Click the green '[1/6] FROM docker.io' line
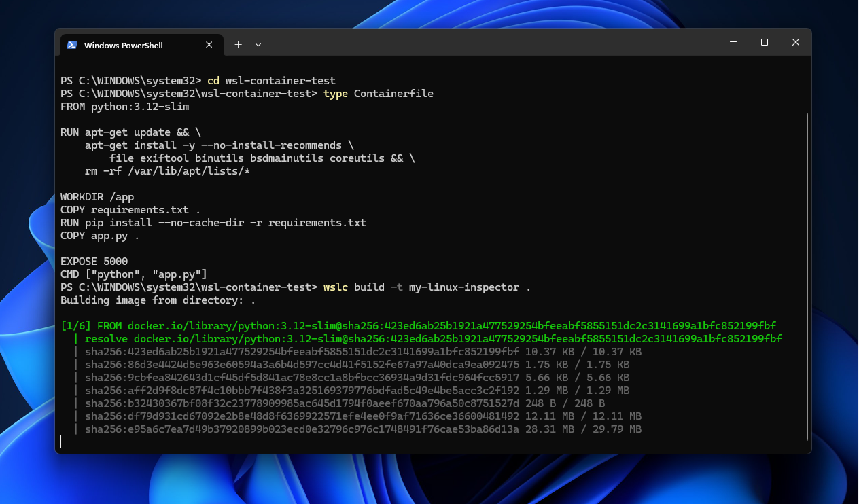Viewport: 859px width, 504px height. (x=419, y=326)
